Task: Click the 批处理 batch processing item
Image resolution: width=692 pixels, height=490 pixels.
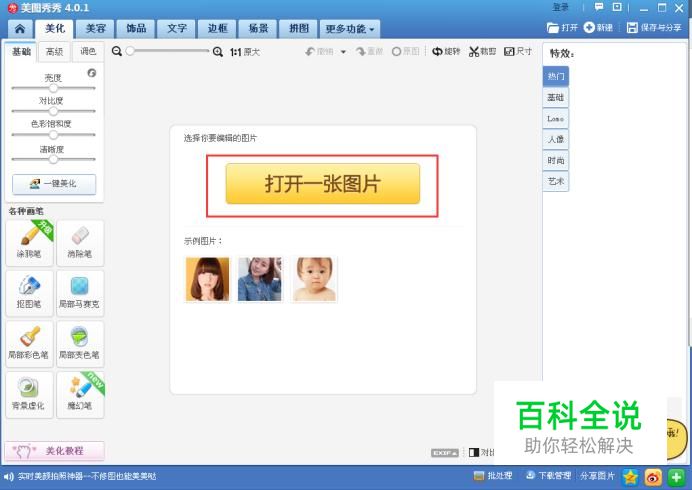Action: coord(493,476)
